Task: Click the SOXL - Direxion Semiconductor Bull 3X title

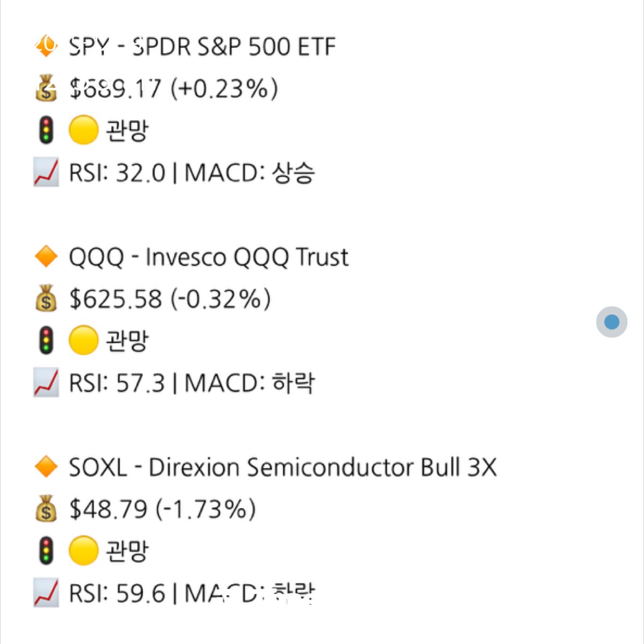Action: [x=282, y=467]
